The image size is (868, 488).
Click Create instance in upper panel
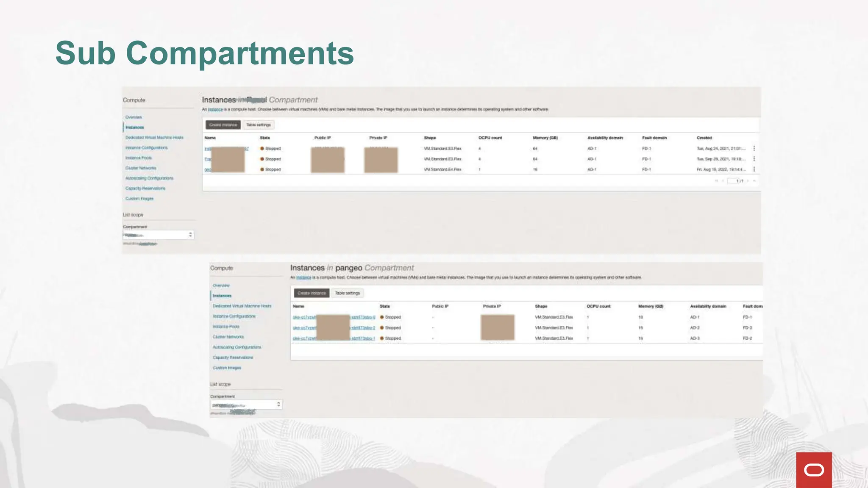point(223,125)
